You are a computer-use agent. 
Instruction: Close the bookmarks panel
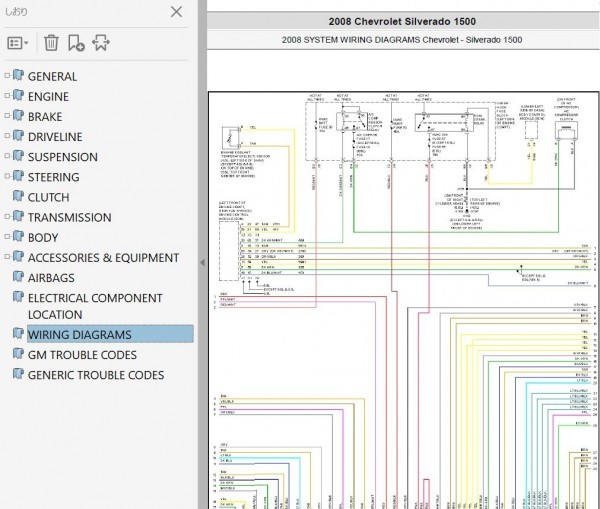pos(176,12)
